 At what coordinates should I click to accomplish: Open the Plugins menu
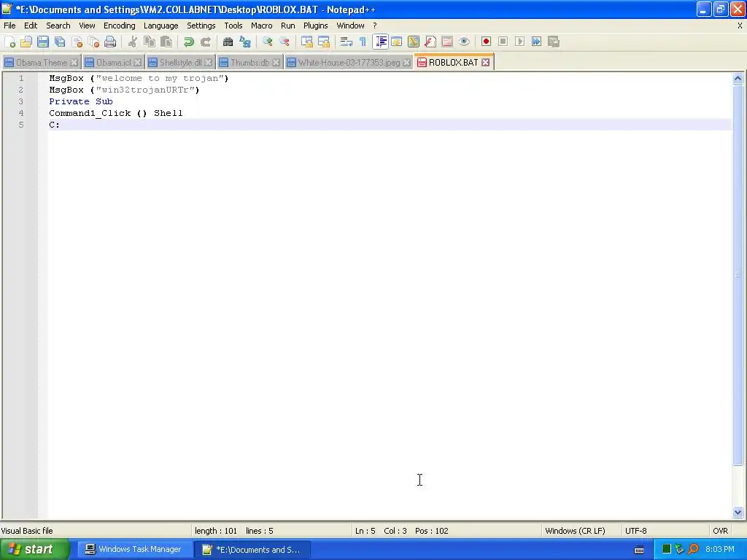pyautogui.click(x=315, y=26)
